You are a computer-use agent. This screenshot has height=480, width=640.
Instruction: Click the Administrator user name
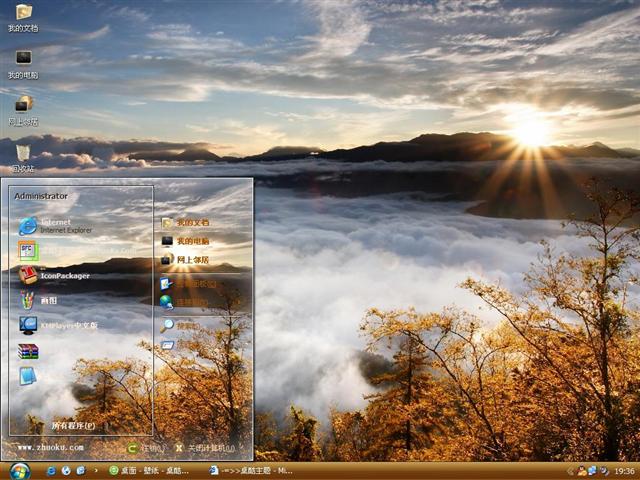point(41,196)
